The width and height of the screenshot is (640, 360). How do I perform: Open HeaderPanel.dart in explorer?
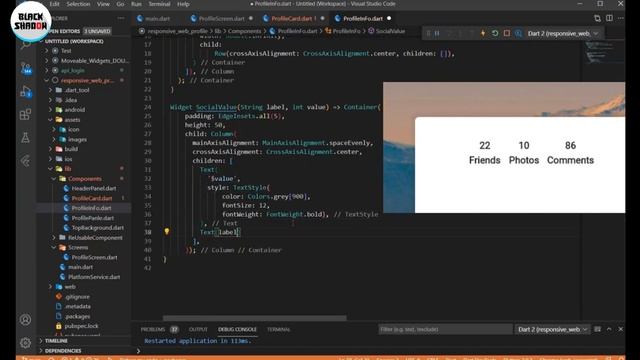click(84, 189)
